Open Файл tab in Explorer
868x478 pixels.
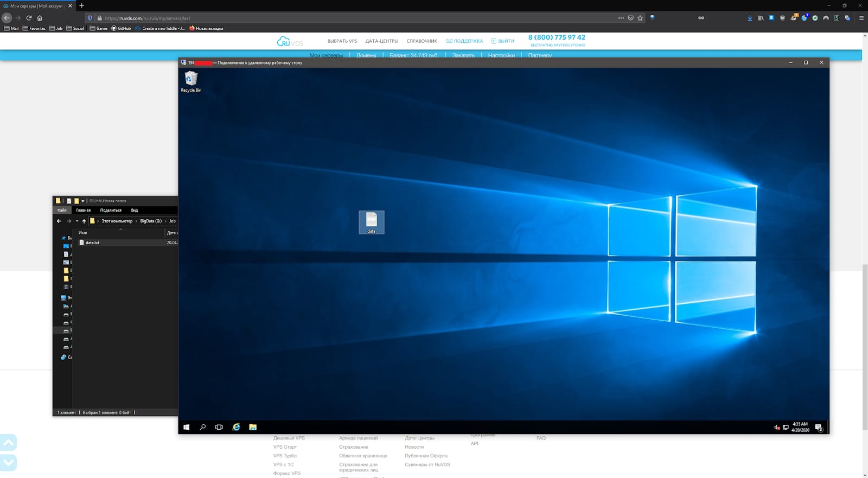pos(62,210)
